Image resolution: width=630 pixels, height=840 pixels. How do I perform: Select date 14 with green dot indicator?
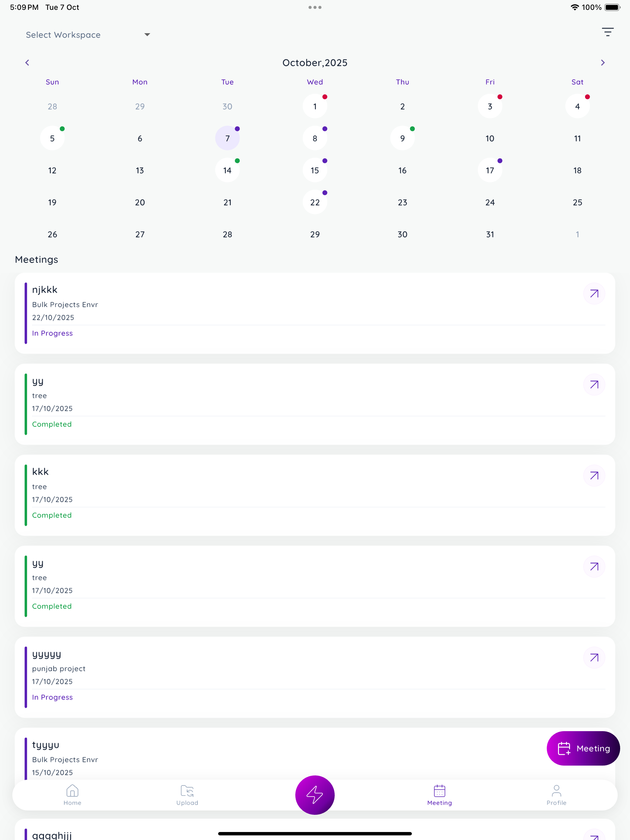click(227, 170)
